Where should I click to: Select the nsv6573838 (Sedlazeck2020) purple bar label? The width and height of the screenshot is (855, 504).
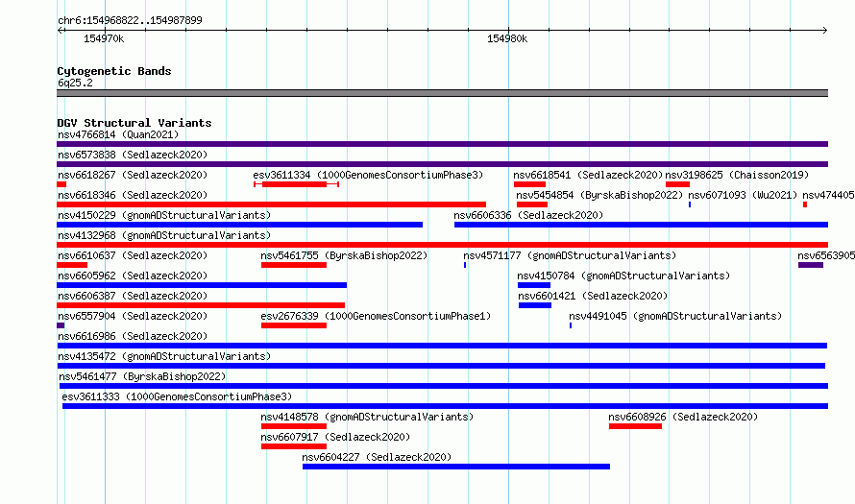click(133, 155)
